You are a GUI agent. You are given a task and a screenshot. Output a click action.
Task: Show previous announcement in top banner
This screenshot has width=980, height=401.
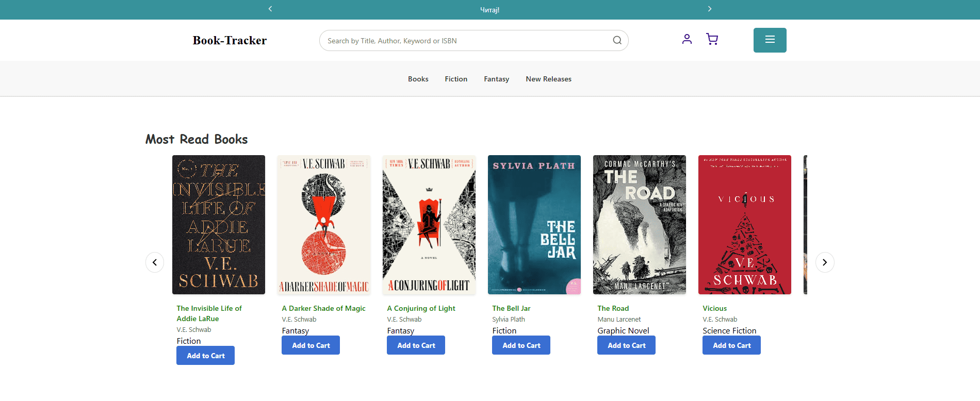(x=270, y=9)
